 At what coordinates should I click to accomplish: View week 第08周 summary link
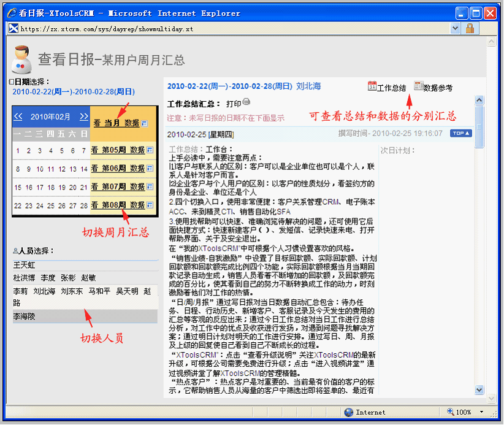(x=109, y=205)
